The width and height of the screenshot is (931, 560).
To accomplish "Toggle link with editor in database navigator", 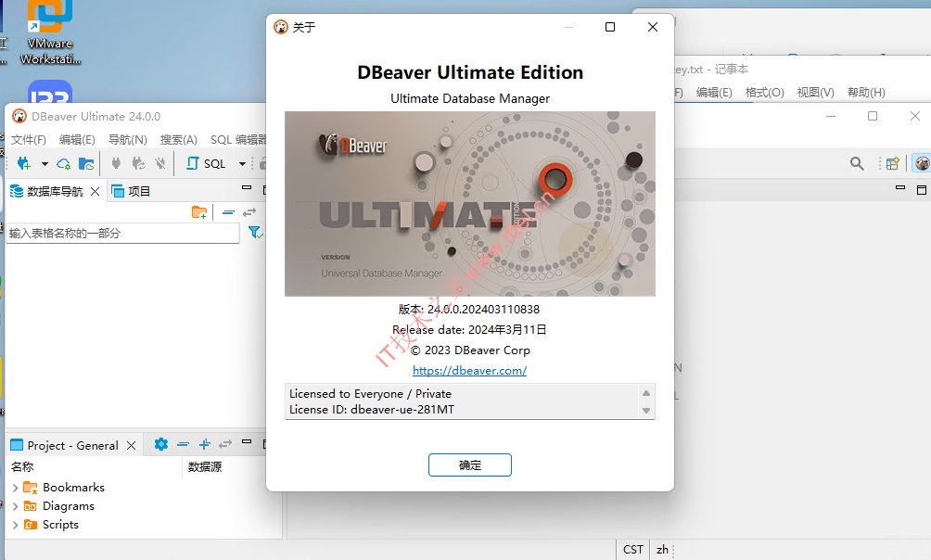I will [249, 212].
